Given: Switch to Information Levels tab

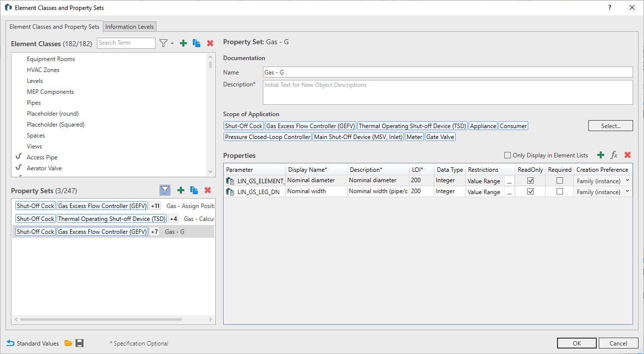Looking at the screenshot, I should [130, 27].
